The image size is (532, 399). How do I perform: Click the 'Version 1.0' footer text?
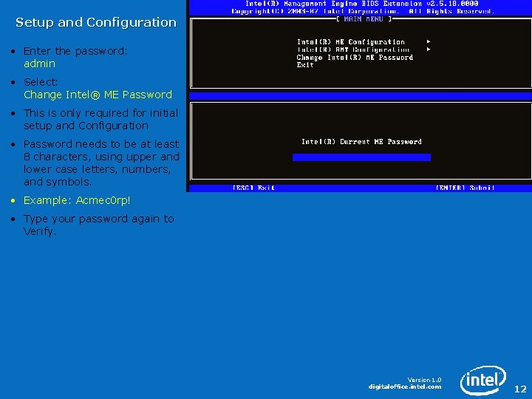[424, 380]
